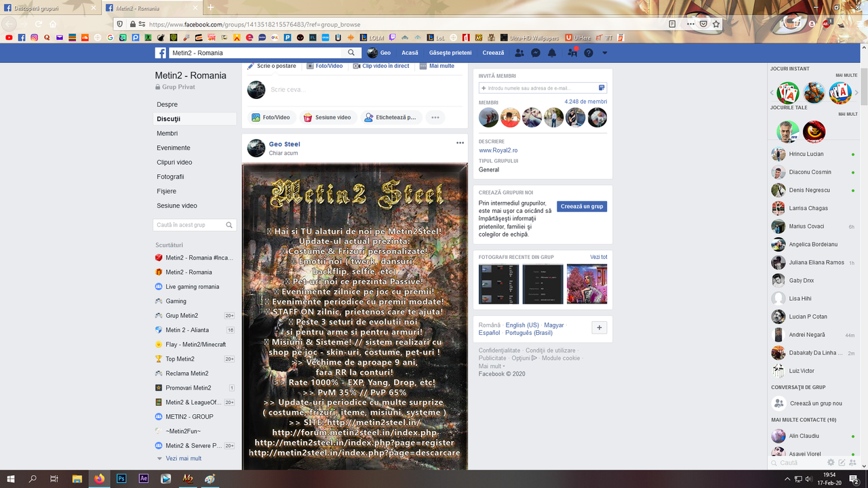Click the Firefox bookmark star icon
This screenshot has height=488, width=868.
click(716, 24)
